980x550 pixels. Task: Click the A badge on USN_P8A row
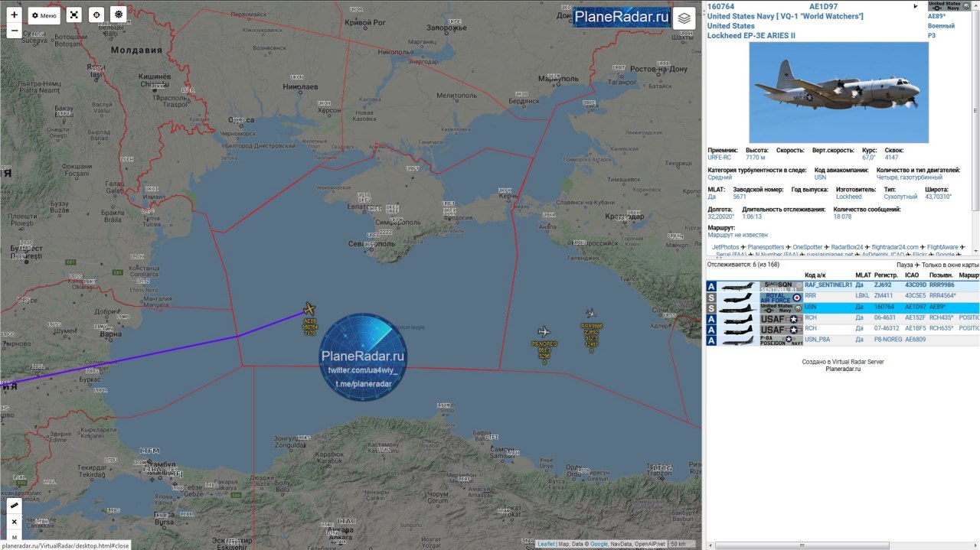coord(711,340)
